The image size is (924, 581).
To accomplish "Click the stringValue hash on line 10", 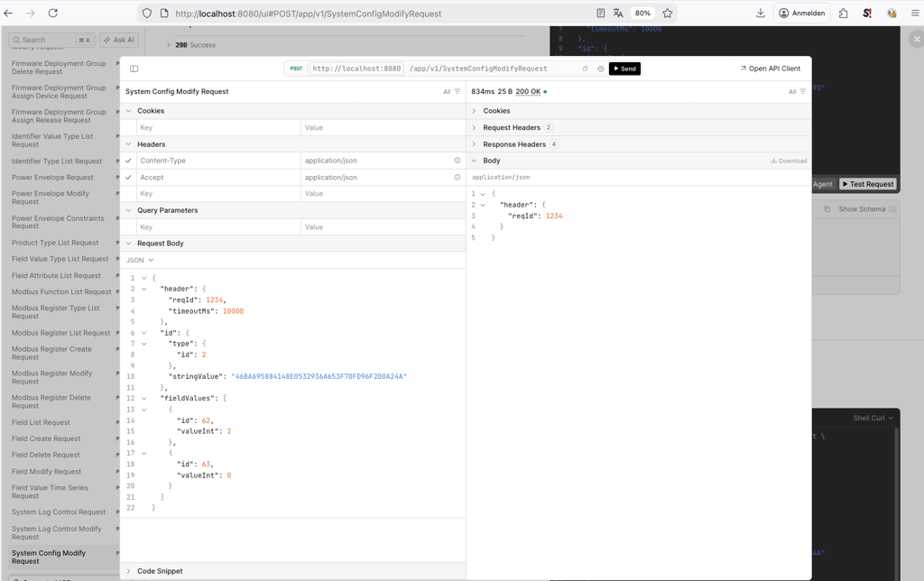I will 319,376.
